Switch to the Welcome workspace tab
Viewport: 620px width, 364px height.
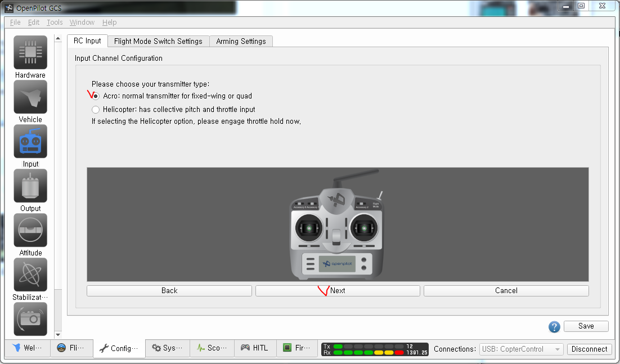click(x=27, y=348)
